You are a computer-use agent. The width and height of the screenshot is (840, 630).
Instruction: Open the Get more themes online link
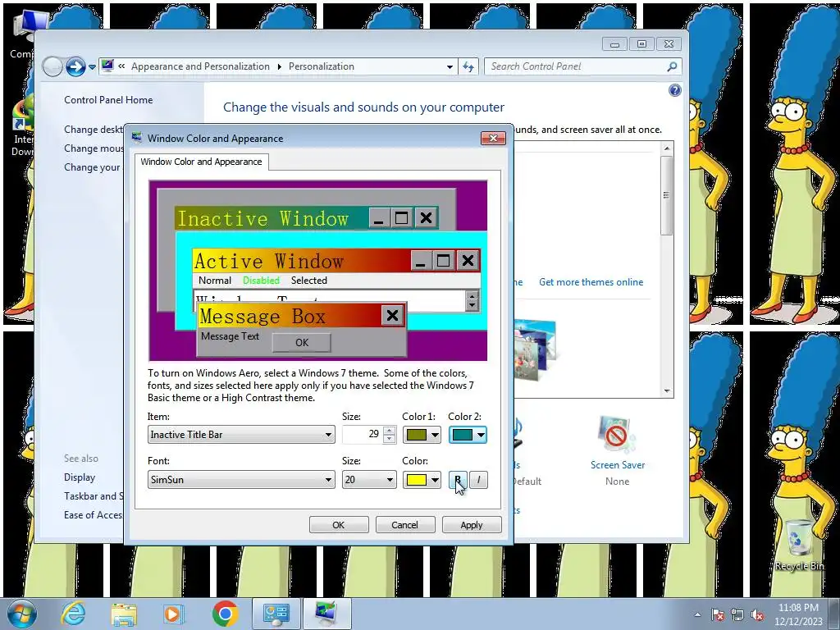coord(591,282)
